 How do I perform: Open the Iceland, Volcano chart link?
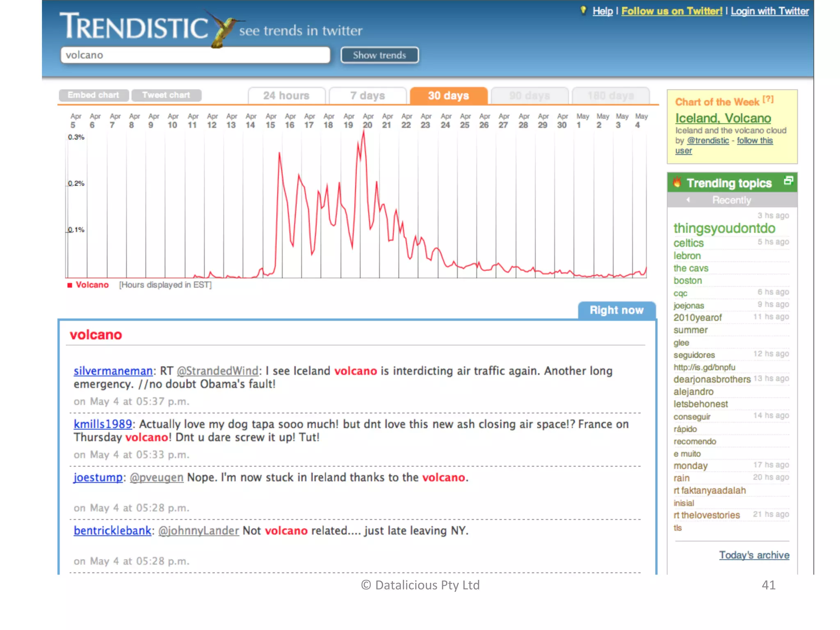[723, 118]
